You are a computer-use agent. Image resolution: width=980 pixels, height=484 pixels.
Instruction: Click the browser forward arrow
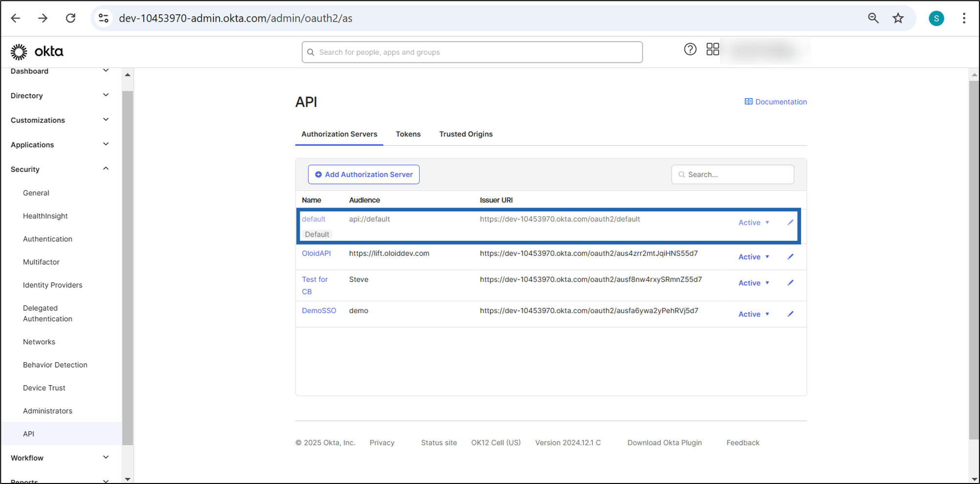(43, 18)
